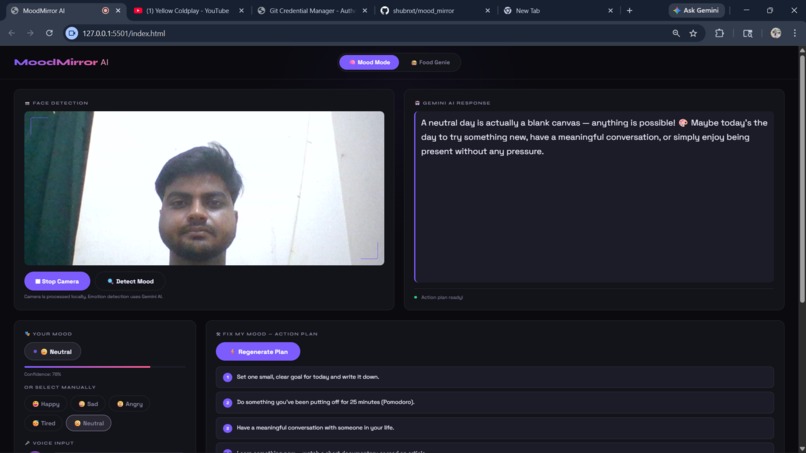This screenshot has width=806, height=453.
Task: Click the Gemini AI response text box
Action: [x=594, y=197]
